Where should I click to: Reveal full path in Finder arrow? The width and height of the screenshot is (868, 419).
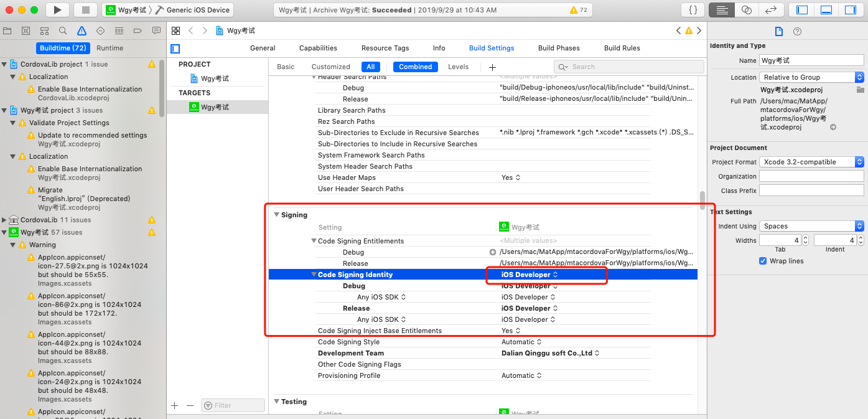[833, 127]
